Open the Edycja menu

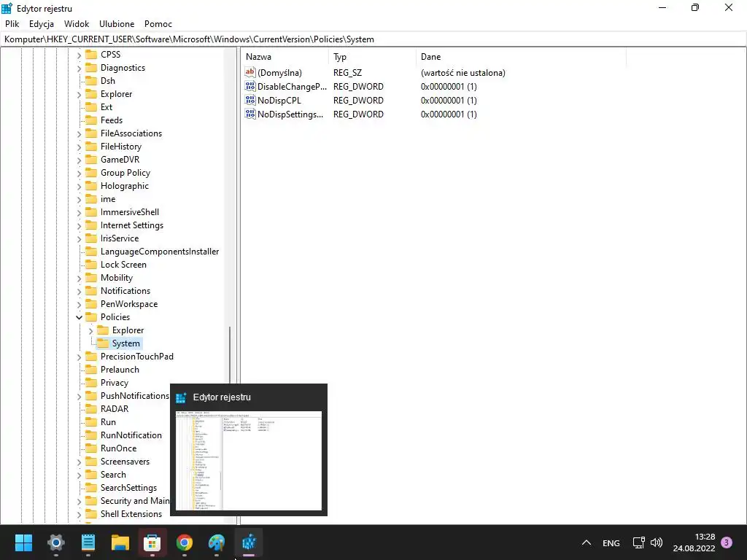click(41, 24)
